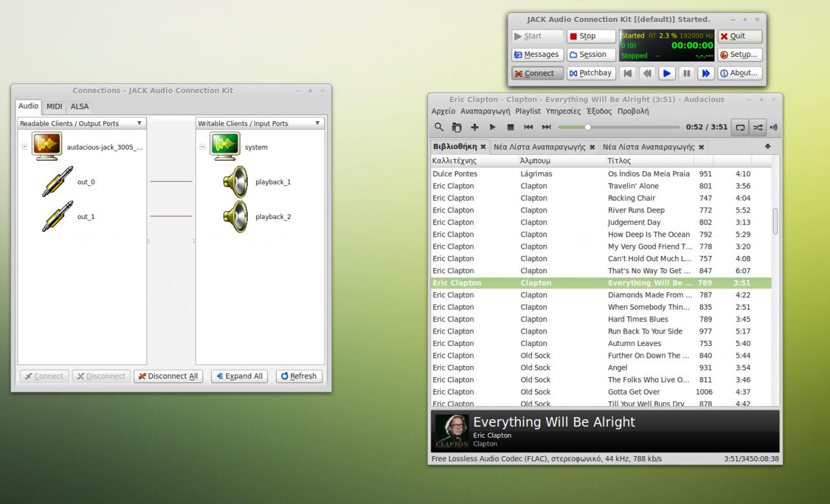The width and height of the screenshot is (830, 504).
Task: Select the Dulce Pontes Lágrimas row
Action: click(601, 174)
